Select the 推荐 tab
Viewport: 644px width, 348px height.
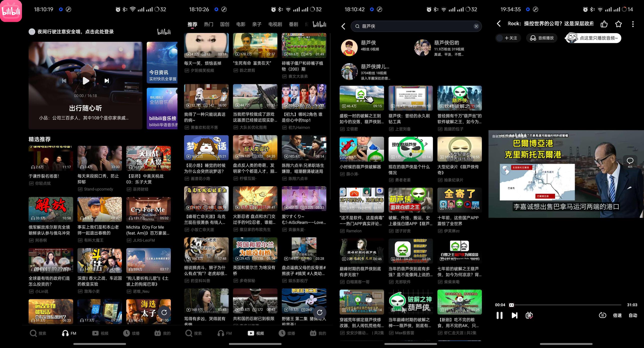pos(192,24)
